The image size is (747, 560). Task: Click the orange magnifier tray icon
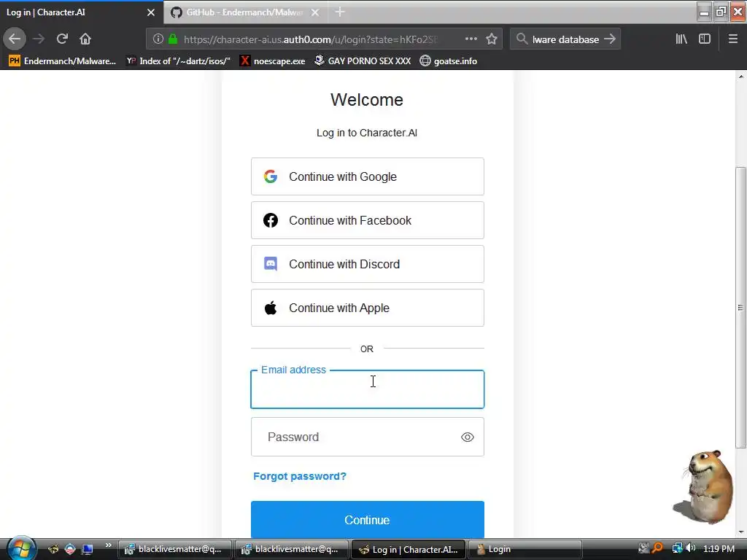click(657, 548)
